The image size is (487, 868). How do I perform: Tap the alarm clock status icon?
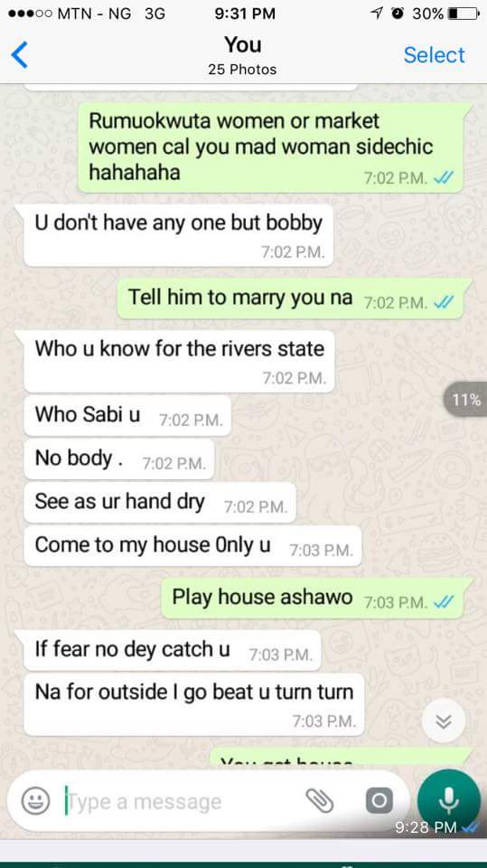[398, 14]
